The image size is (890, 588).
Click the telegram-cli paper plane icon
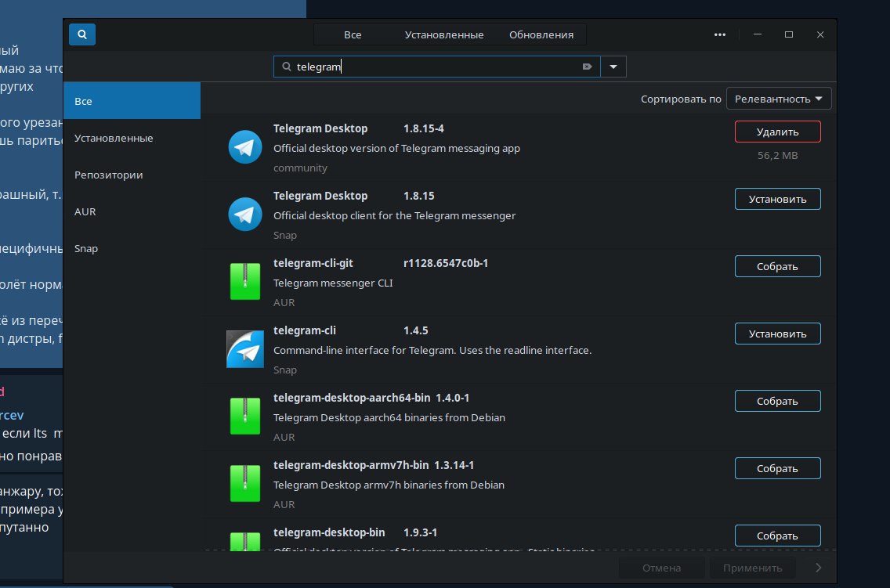tap(245, 348)
